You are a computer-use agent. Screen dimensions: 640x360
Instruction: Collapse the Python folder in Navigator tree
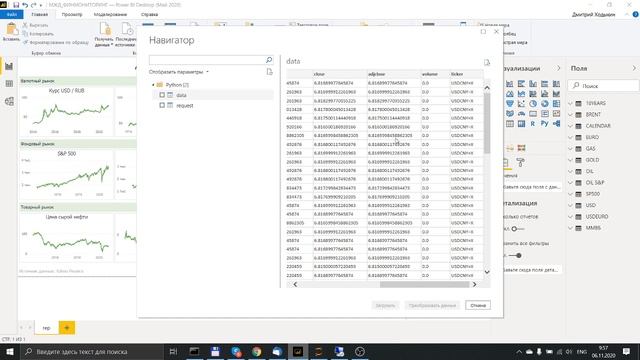153,85
